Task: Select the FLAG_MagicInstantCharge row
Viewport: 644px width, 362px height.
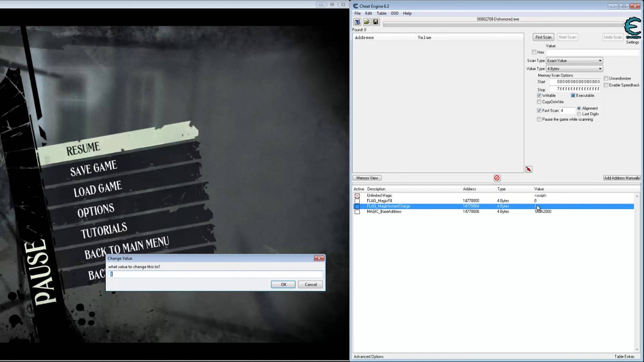Action: 493,206
